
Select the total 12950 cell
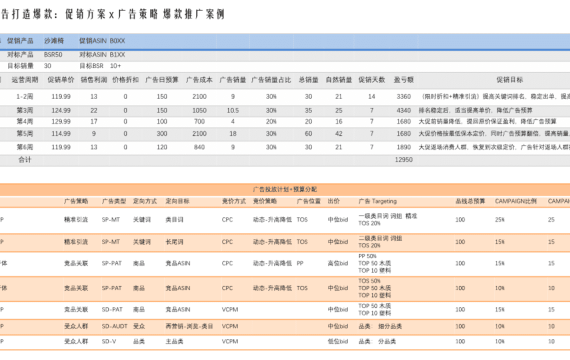(x=404, y=160)
